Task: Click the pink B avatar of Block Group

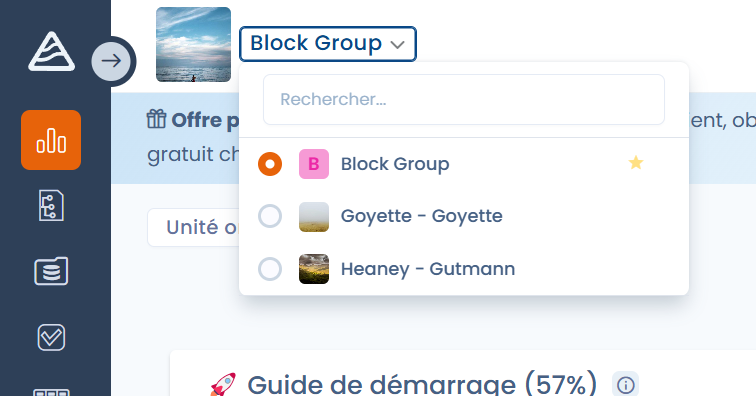Action: (314, 164)
